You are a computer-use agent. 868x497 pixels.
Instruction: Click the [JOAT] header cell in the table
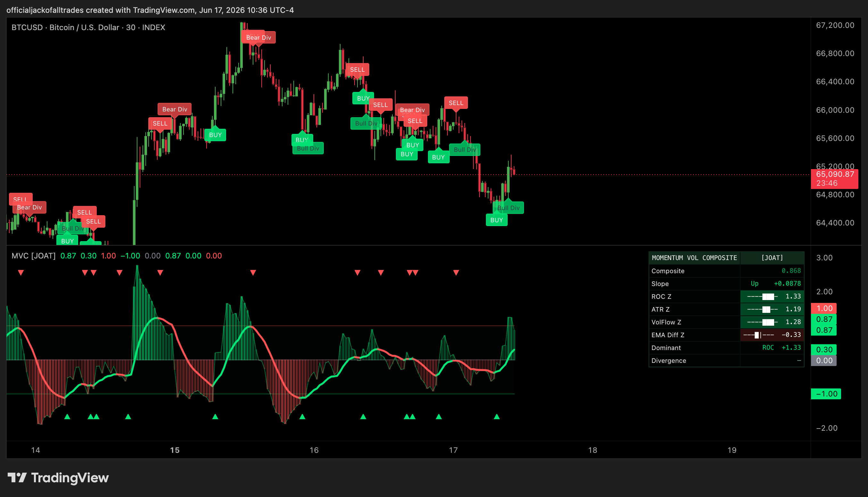[x=772, y=258]
